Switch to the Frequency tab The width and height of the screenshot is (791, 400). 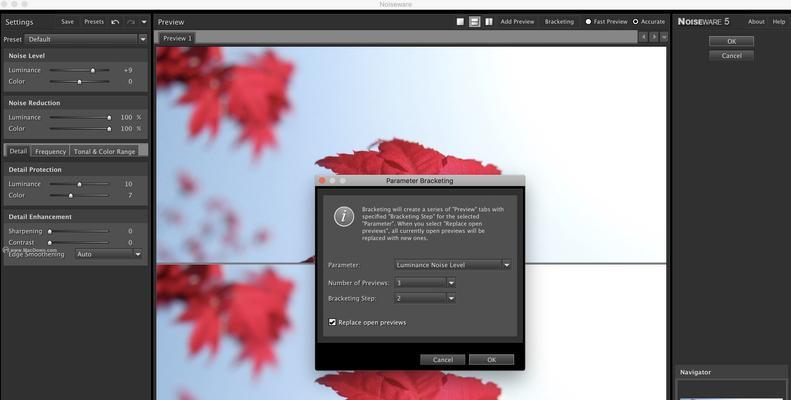(x=50, y=151)
